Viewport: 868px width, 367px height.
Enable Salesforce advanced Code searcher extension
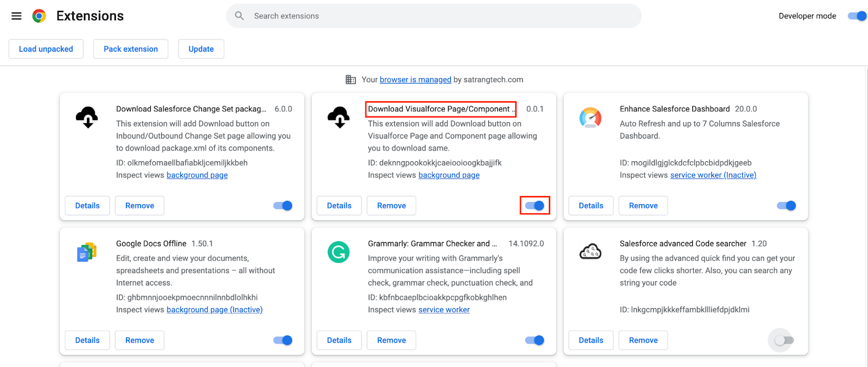[x=784, y=340]
